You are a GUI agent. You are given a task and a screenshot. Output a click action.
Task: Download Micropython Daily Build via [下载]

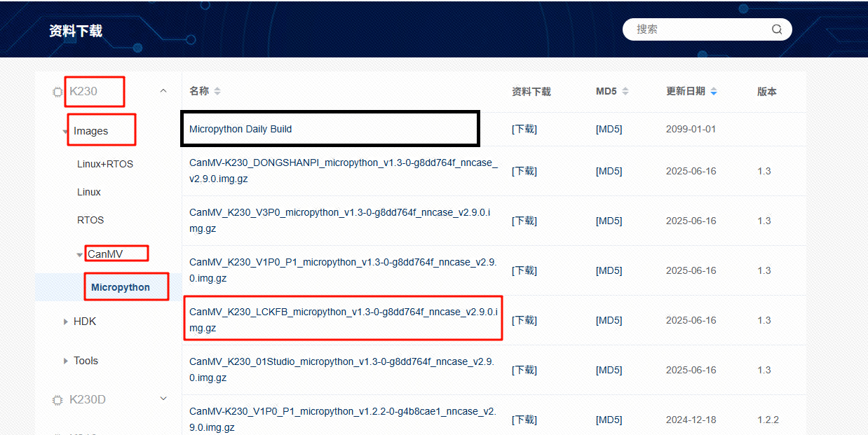pyautogui.click(x=524, y=129)
